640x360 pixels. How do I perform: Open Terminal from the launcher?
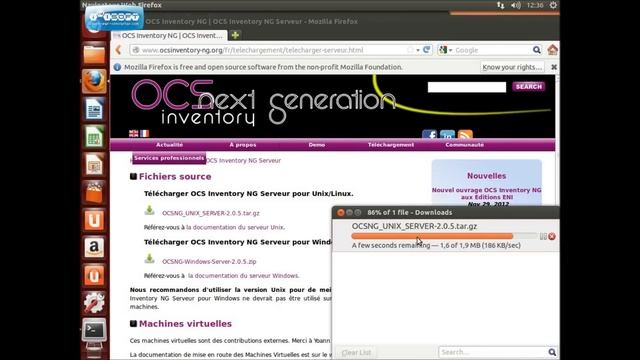(x=94, y=330)
